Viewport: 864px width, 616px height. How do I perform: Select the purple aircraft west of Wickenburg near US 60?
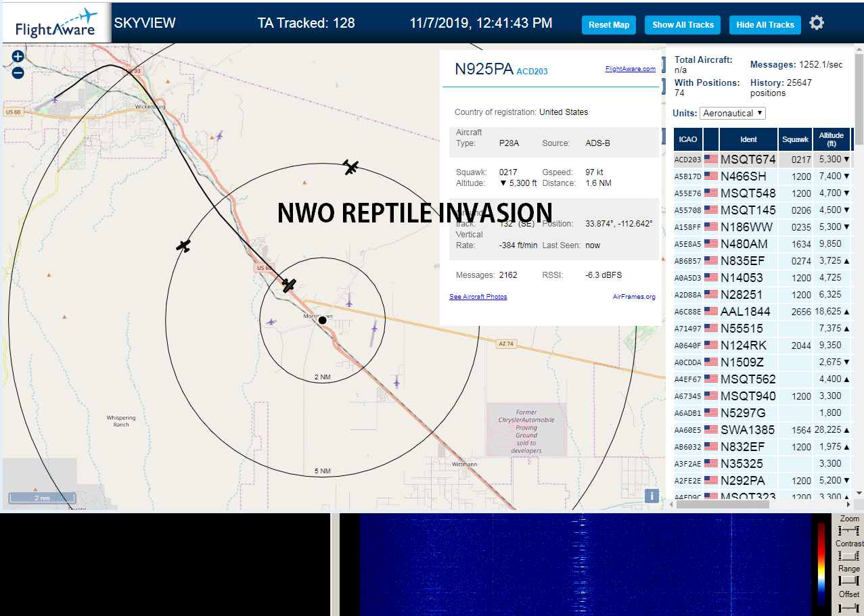pos(55,100)
